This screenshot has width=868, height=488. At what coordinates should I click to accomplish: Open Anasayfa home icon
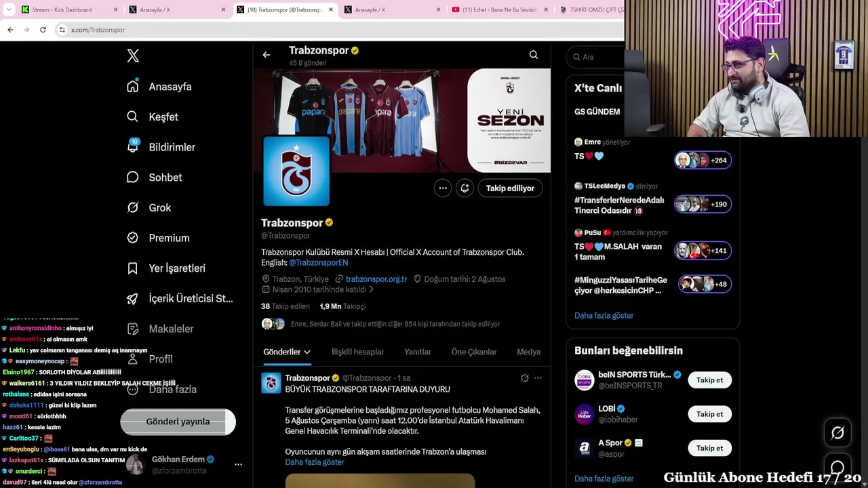[x=133, y=87]
